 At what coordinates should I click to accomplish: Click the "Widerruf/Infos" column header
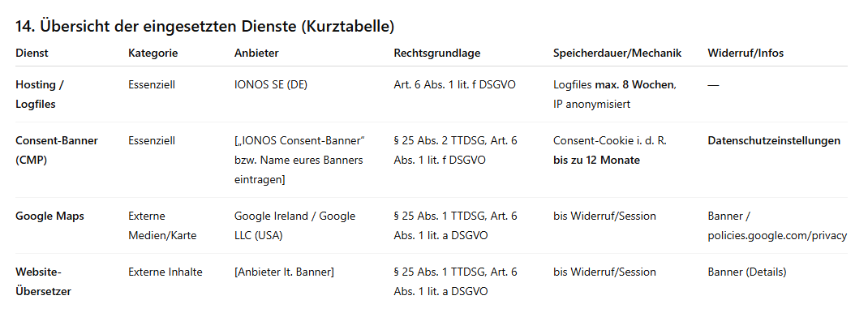point(746,54)
